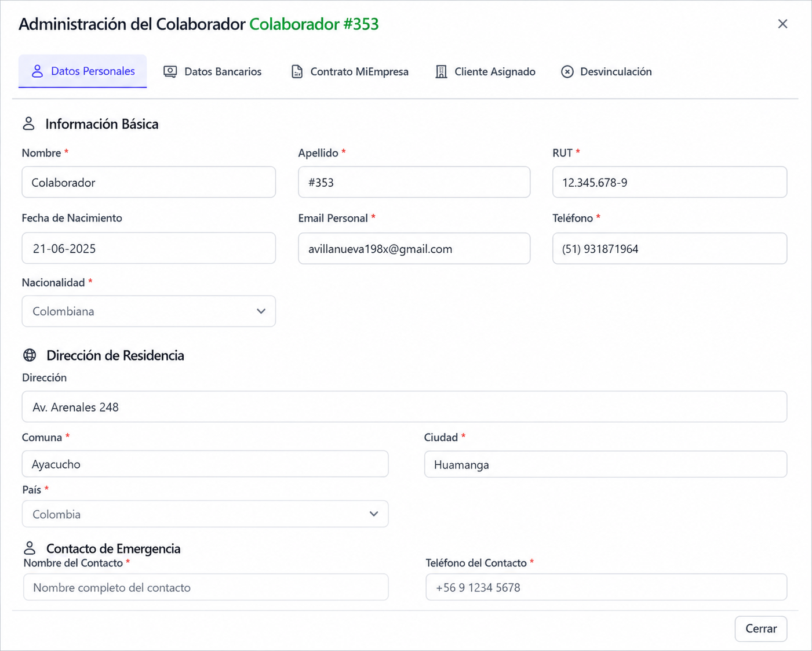The width and height of the screenshot is (812, 651).
Task: Click the RUT input field
Action: pyautogui.click(x=669, y=182)
